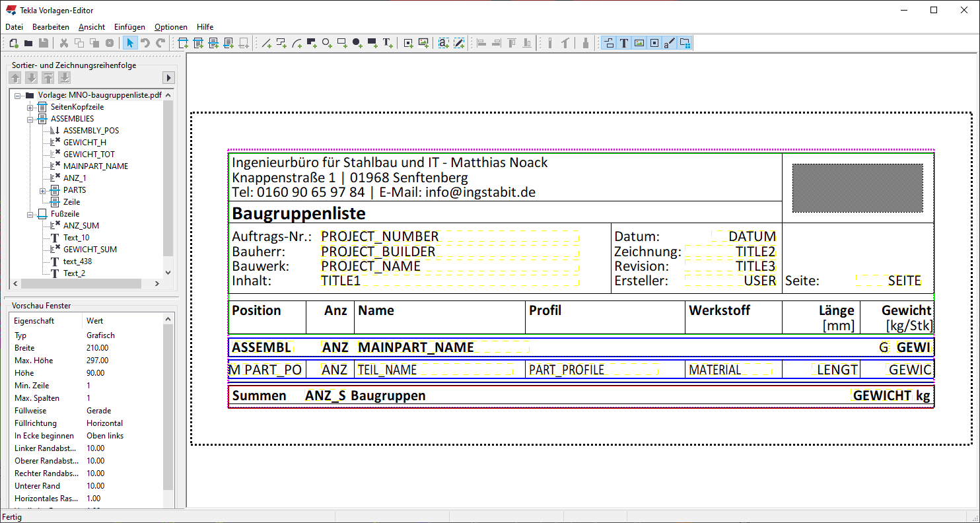Open the Einfügen menu
This screenshot has width=980, height=523.
[129, 27]
